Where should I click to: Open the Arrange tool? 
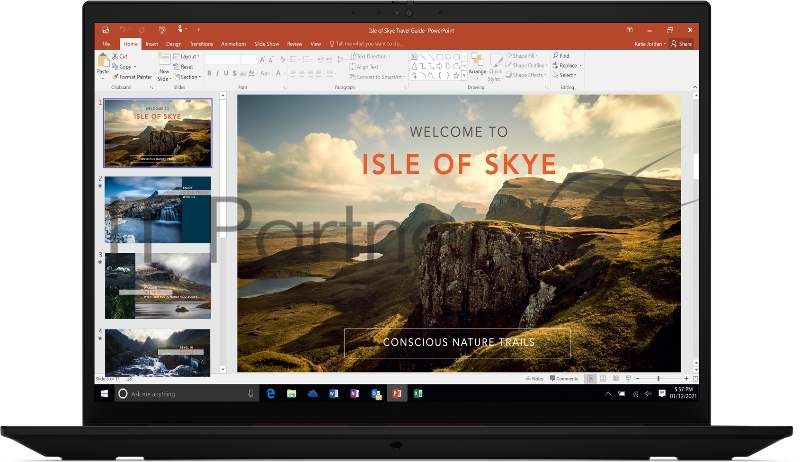(477, 63)
